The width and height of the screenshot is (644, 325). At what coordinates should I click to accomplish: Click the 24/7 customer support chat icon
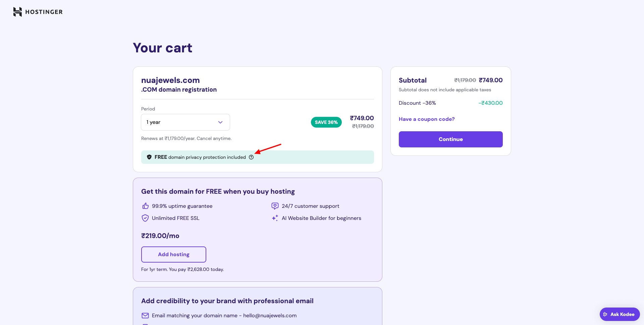point(275,206)
